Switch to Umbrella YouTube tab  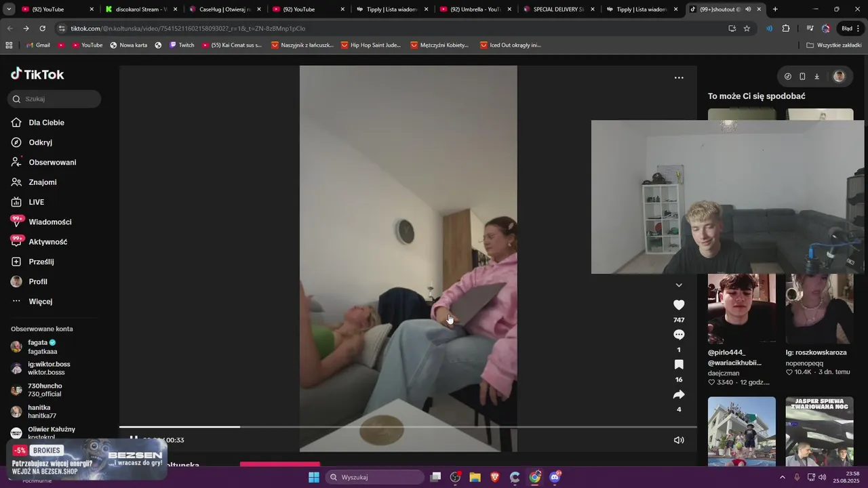pos(475,9)
